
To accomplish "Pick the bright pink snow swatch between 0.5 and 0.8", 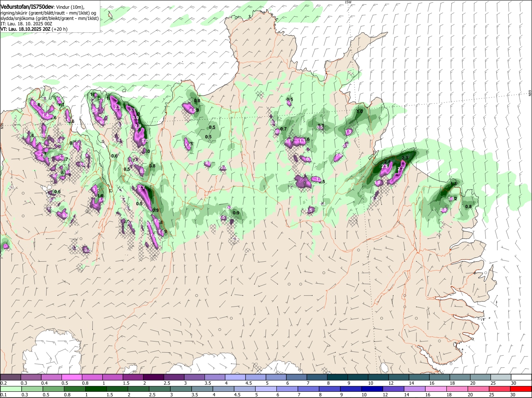I will click(x=72, y=377).
